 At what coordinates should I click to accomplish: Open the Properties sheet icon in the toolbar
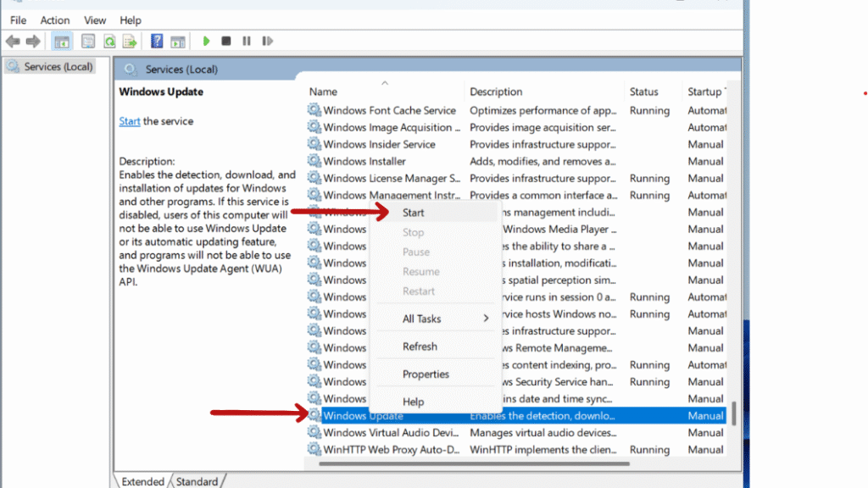[x=88, y=41]
